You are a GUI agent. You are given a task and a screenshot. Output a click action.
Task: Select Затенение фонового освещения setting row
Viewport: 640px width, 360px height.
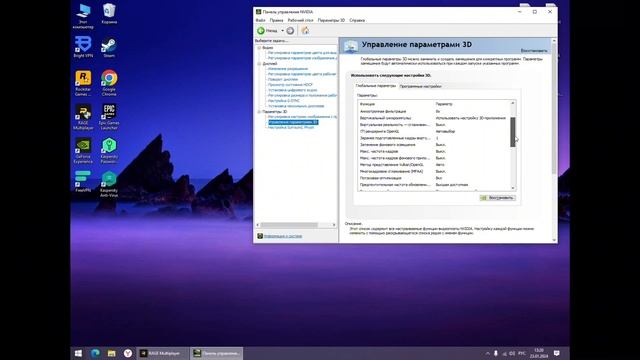(x=434, y=145)
